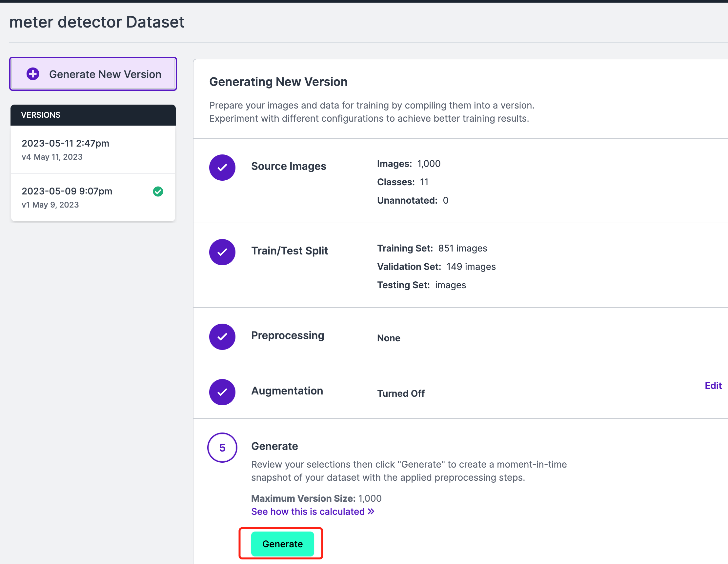Click the Preprocessing step checkmark
Image resolution: width=728 pixels, height=564 pixels.
click(222, 337)
